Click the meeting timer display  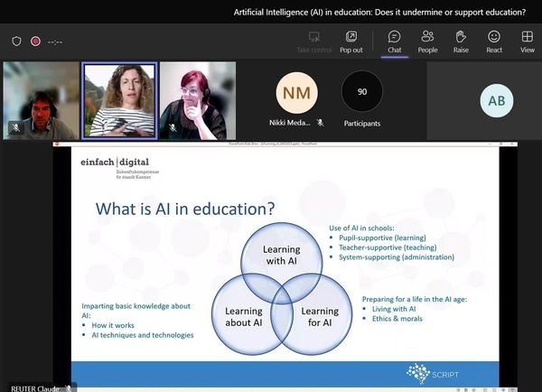click(55, 42)
